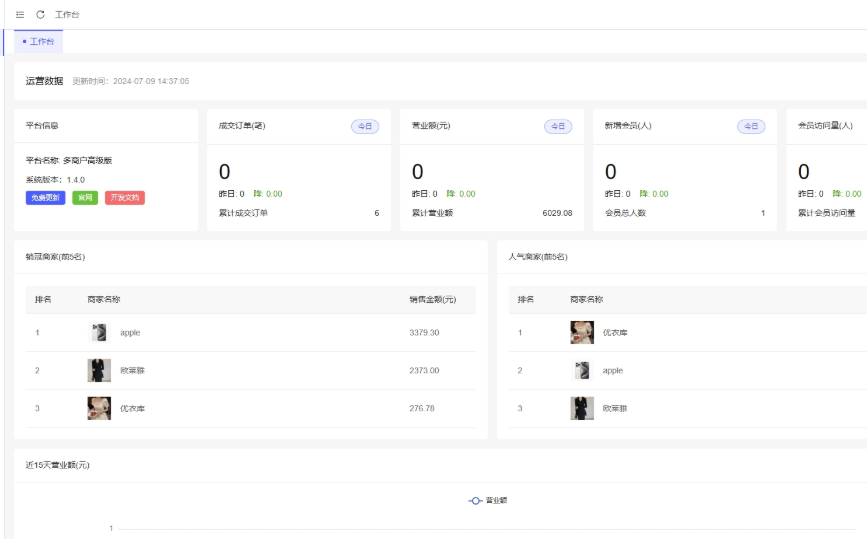Open the 工作台 tab
This screenshot has width=867, height=539.
click(39, 42)
